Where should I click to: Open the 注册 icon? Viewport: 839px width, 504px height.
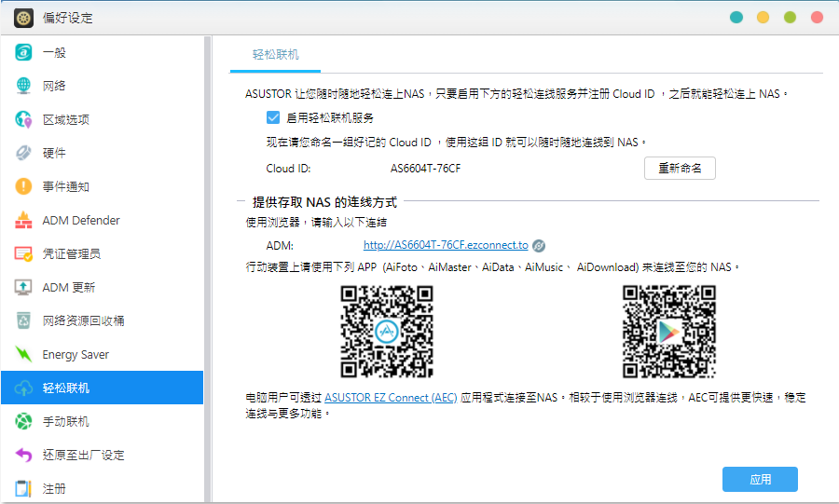click(x=23, y=488)
